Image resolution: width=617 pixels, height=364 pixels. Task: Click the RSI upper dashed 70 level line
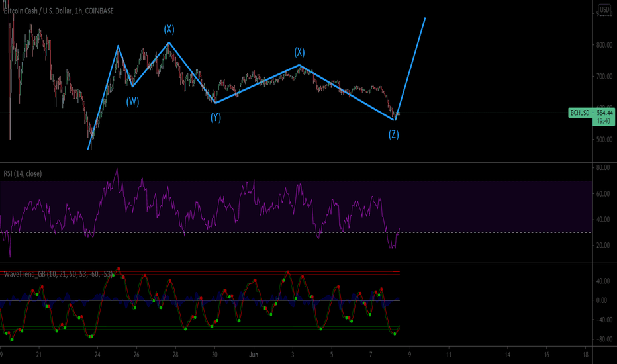click(x=295, y=181)
